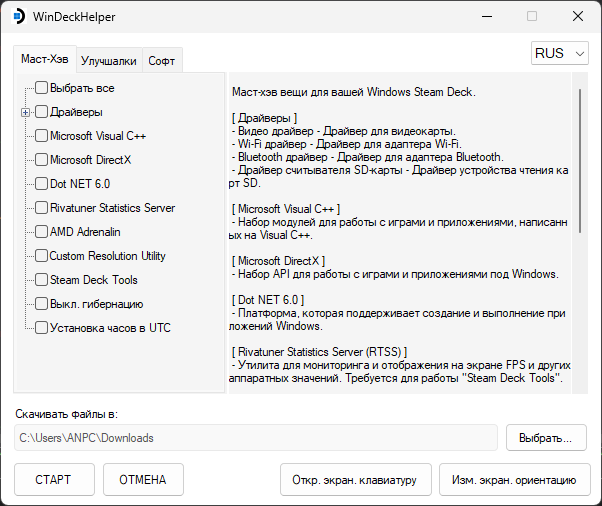This screenshot has width=602, height=506.
Task: Click '[ Microsoft Visual C++ ]' heading in description
Action: coord(286,209)
